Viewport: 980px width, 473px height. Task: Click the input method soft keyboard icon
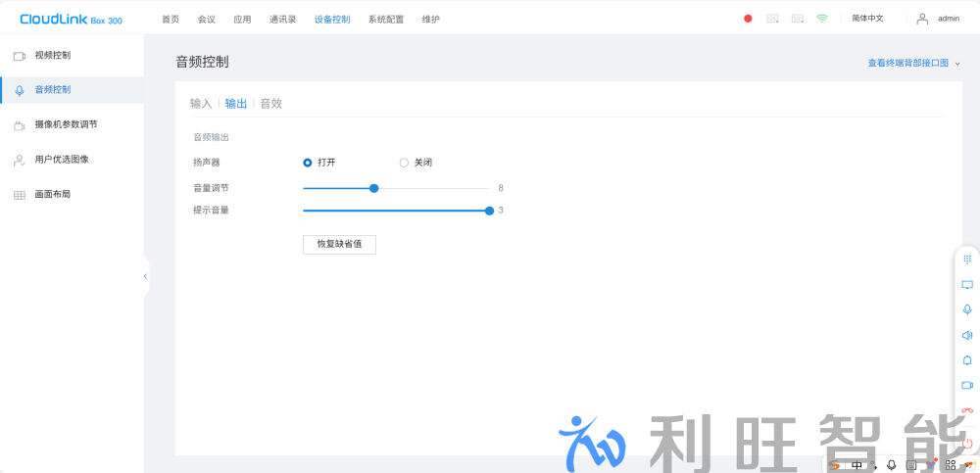point(911,465)
